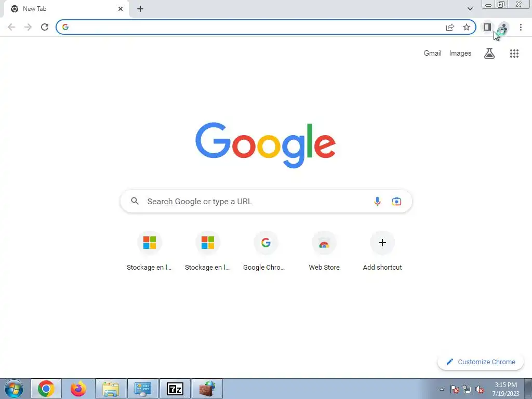The height and width of the screenshot is (399, 532).
Task: Expand the tab search dropdown arrow
Action: point(470,9)
